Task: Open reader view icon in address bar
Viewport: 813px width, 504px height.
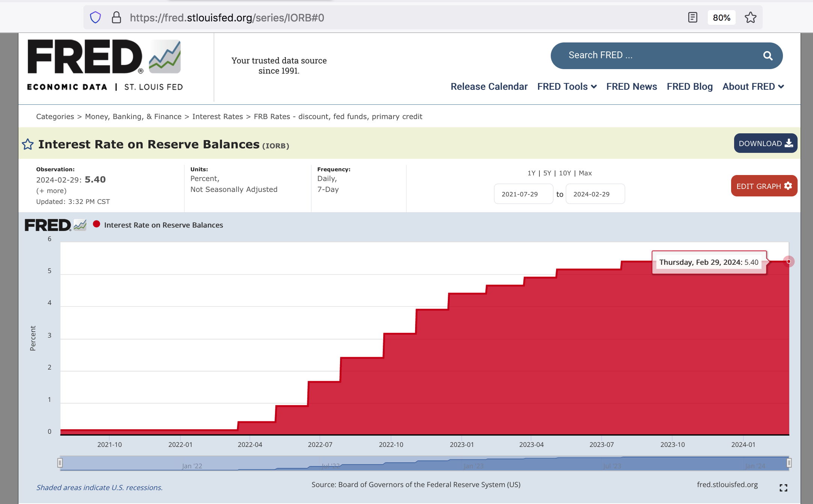Action: [x=692, y=18]
